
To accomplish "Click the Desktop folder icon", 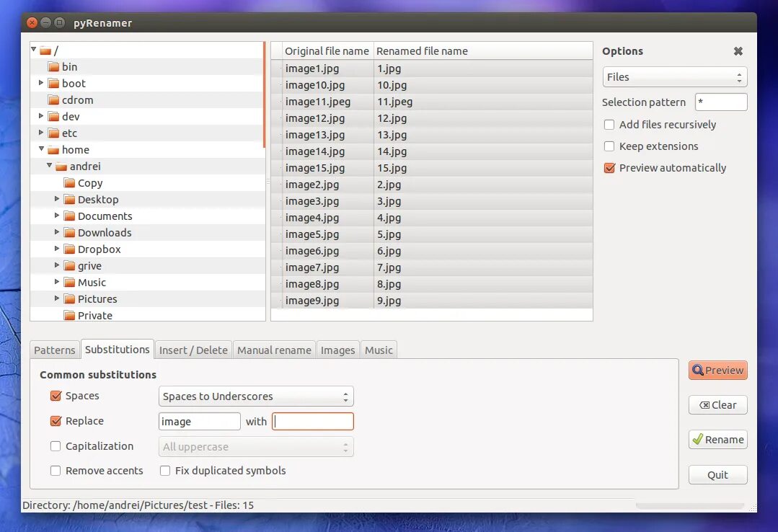I will [69, 200].
